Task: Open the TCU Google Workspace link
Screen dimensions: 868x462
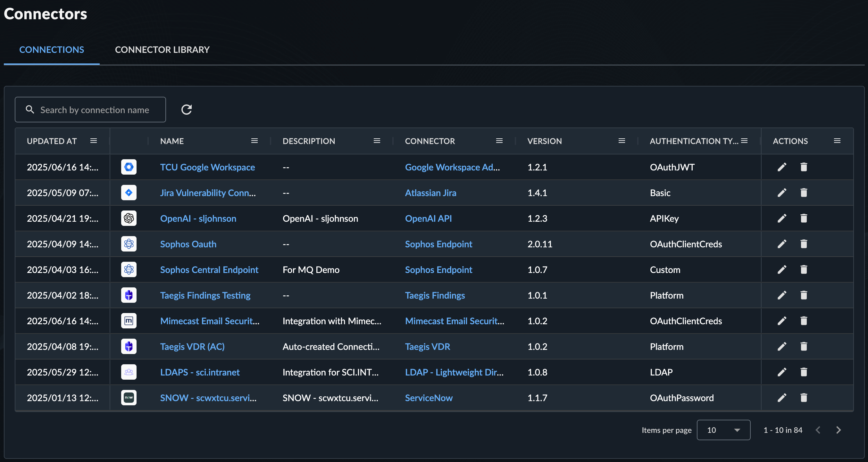Action: pyautogui.click(x=207, y=167)
